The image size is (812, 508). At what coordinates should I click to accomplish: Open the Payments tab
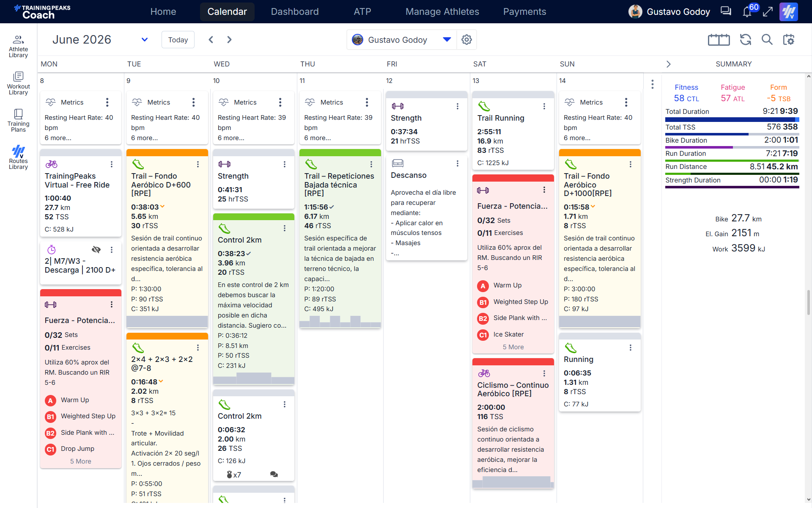524,11
